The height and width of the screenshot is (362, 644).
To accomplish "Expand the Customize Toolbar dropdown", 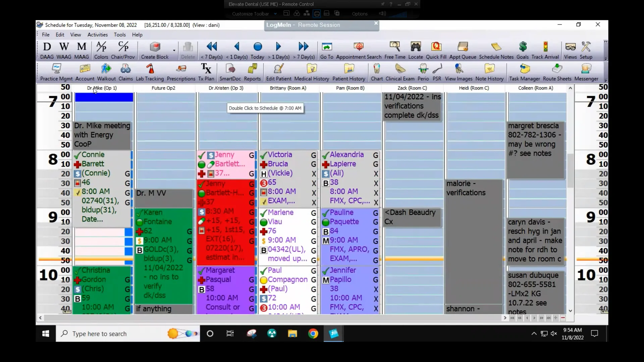I will [275, 14].
